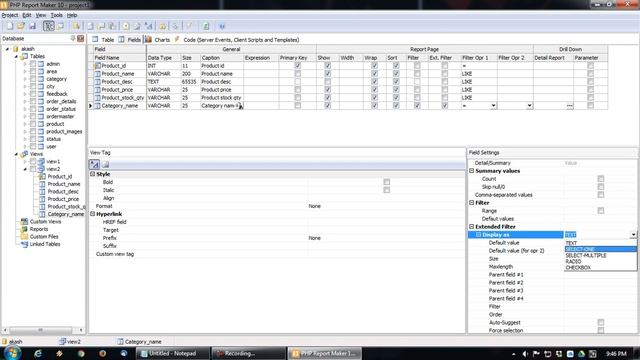Click the Display as dropdown arrow

tap(633, 235)
